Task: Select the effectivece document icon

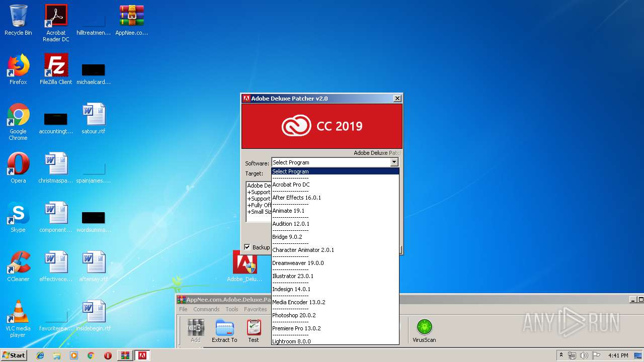Action: click(x=56, y=266)
